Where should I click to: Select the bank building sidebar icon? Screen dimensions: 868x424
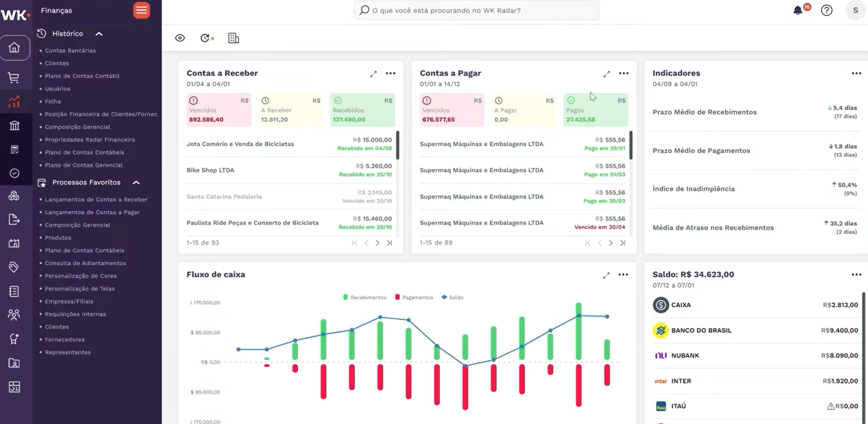14,126
